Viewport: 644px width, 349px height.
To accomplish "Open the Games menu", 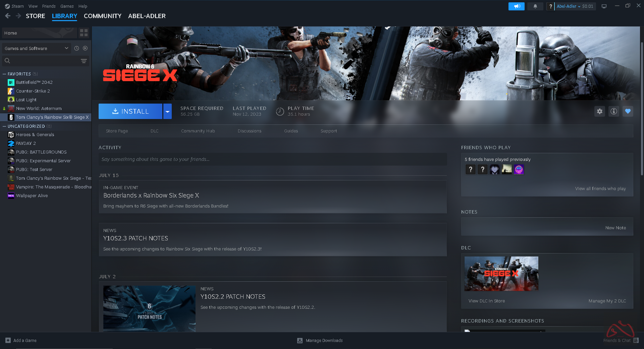I will coord(67,6).
